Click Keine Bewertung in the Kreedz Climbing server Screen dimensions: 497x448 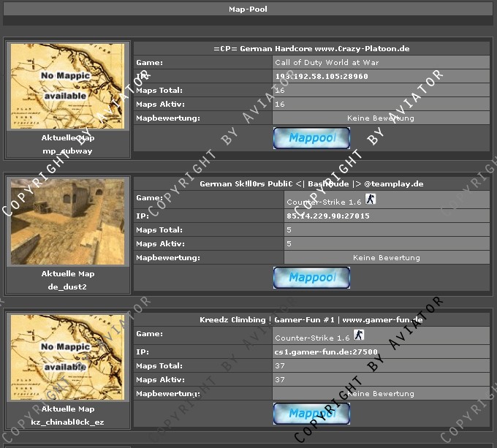[381, 394]
